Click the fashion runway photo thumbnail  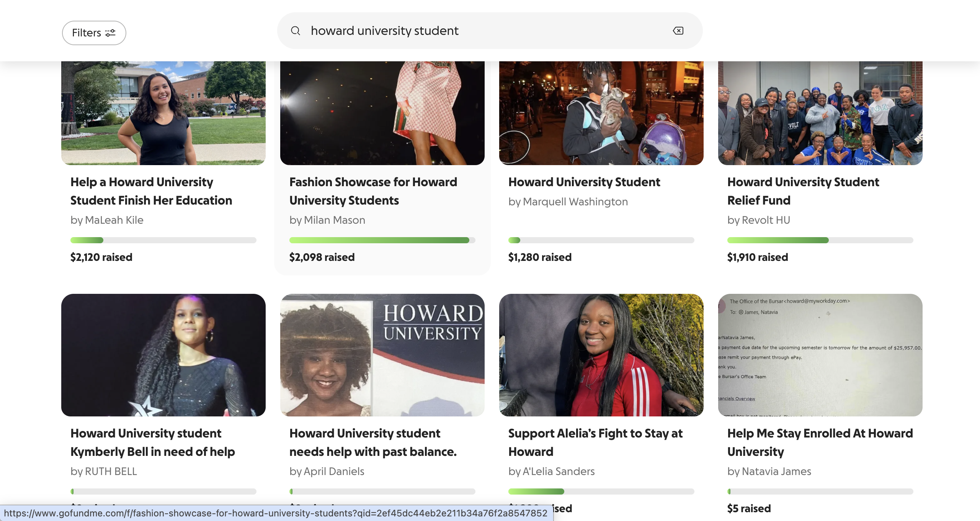(382, 113)
